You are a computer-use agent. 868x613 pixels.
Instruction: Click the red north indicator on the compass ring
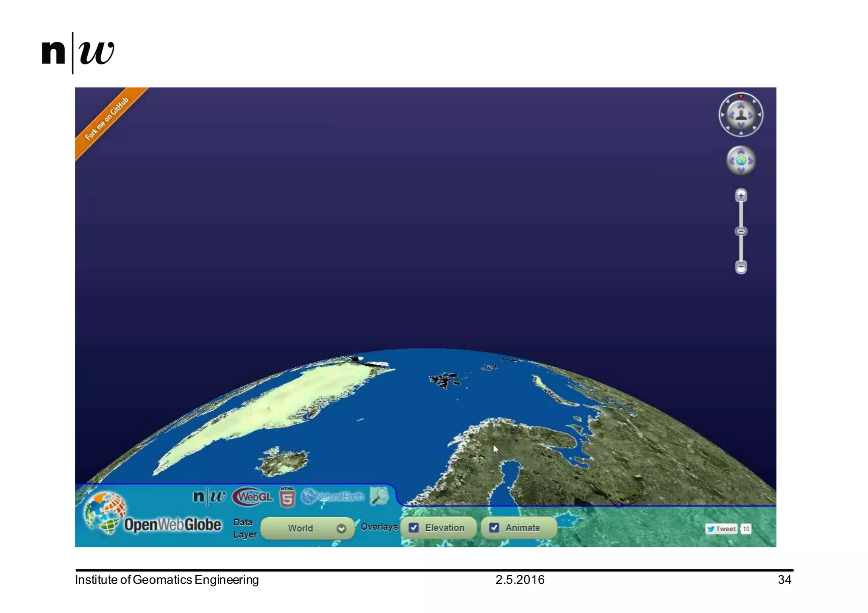click(741, 97)
